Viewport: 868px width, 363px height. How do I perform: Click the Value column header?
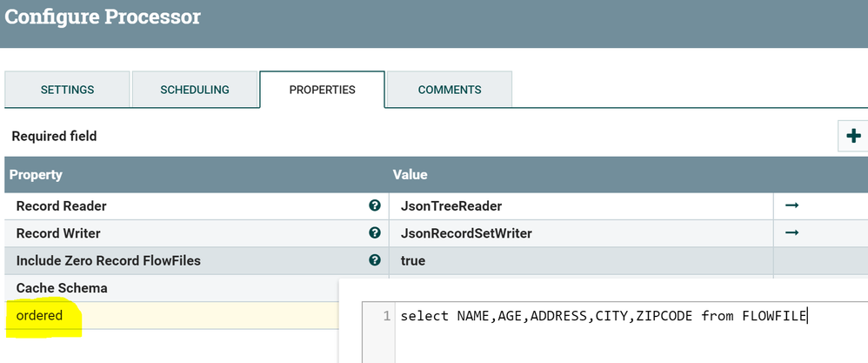click(410, 175)
